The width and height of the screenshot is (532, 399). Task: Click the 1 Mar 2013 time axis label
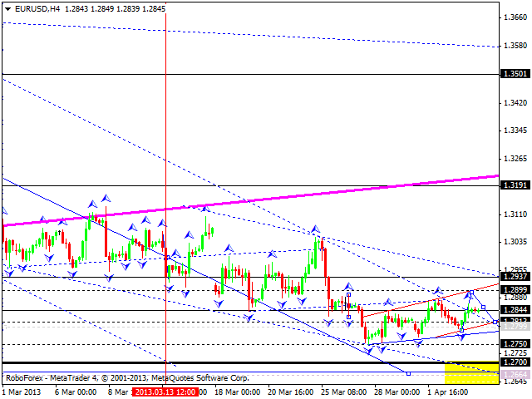(x=22, y=389)
